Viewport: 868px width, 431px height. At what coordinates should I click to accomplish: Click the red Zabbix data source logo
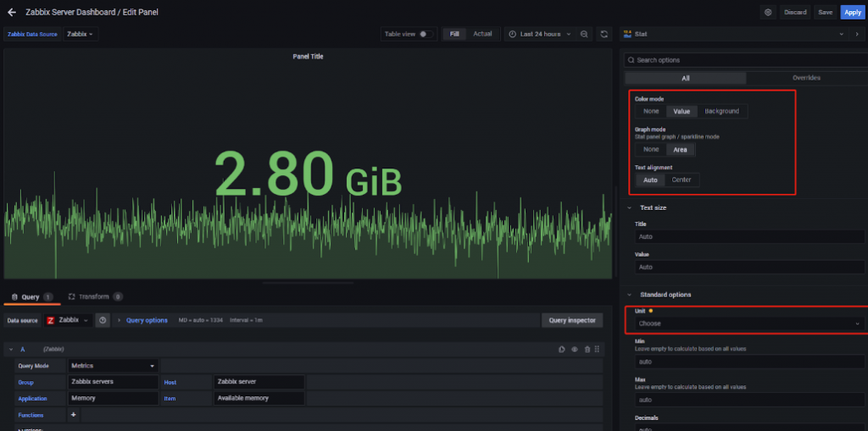pyautogui.click(x=50, y=320)
